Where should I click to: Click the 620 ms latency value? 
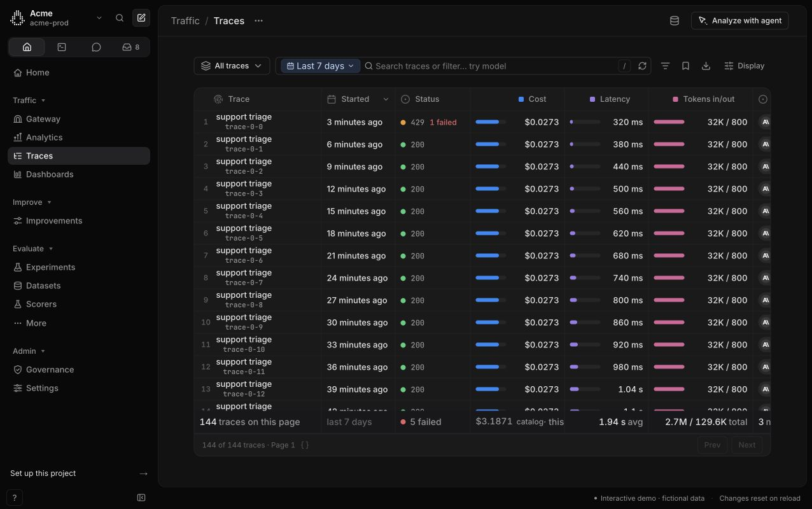[627, 234]
